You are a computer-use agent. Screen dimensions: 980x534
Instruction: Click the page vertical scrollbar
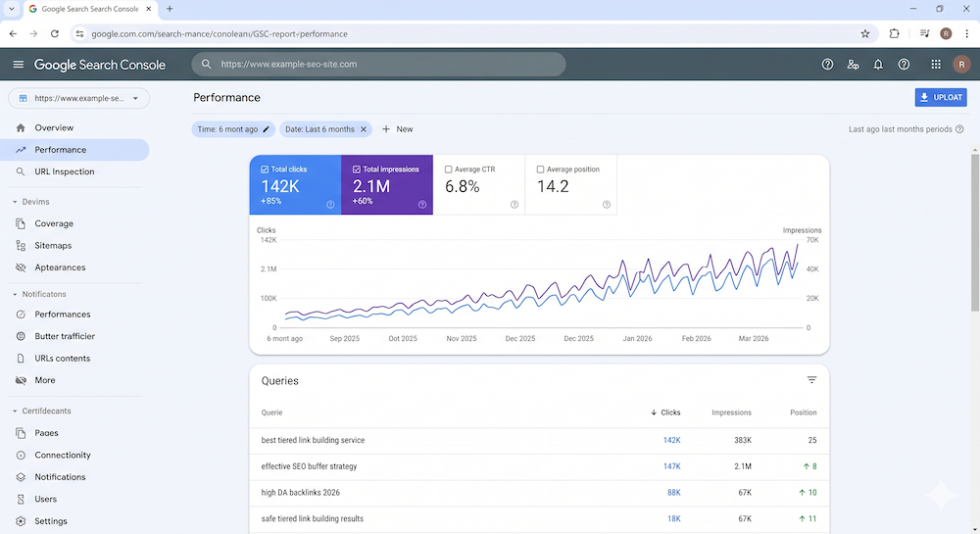tap(975, 231)
